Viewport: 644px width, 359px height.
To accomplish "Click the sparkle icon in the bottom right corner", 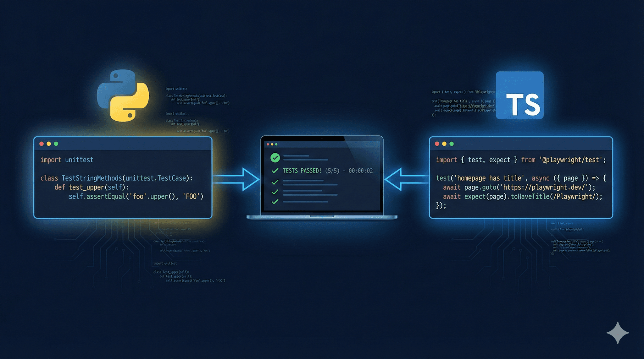I will click(x=617, y=333).
